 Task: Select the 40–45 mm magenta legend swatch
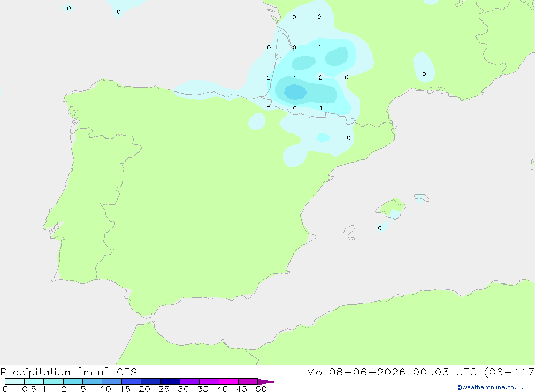tap(228, 381)
